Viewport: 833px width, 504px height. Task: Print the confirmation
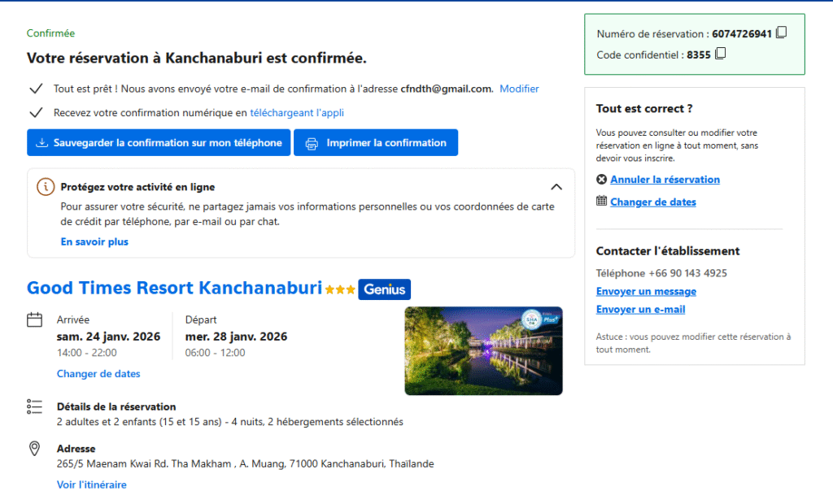[376, 143]
